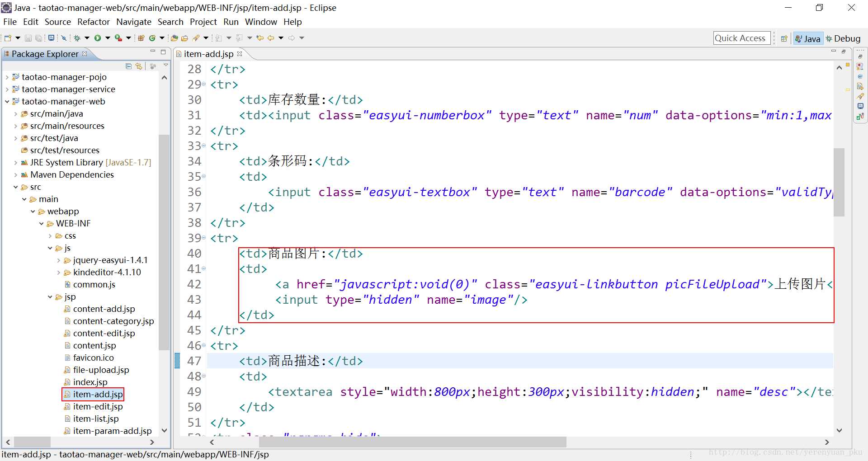The image size is (868, 461).
Task: Expand taotao-manager-pojo project
Action: pos(7,77)
